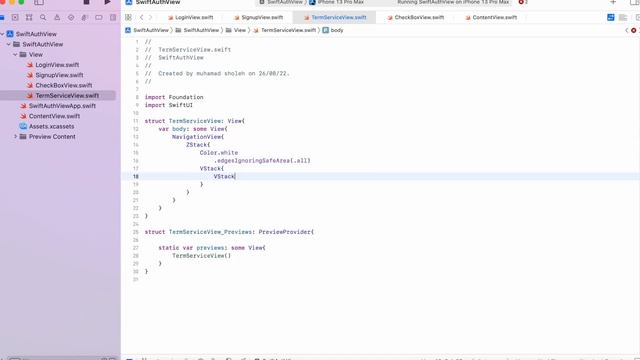The height and width of the screenshot is (360, 640).
Task: Switch to CheckBoxView.swift tab
Action: click(x=416, y=18)
